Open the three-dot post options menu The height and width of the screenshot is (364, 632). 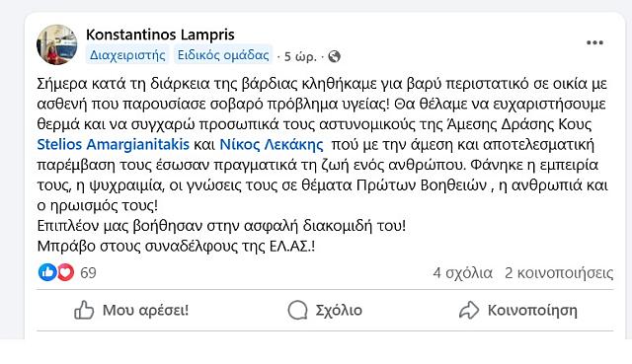coord(594,42)
